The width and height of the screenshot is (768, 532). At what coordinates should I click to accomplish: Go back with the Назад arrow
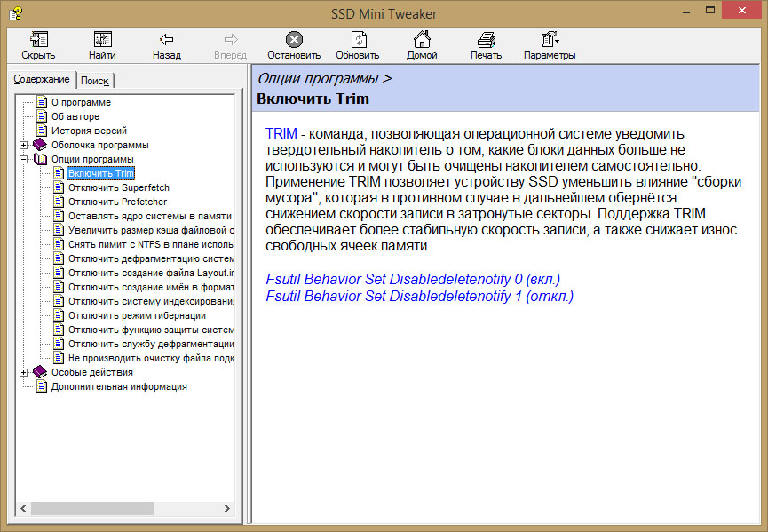[x=166, y=40]
